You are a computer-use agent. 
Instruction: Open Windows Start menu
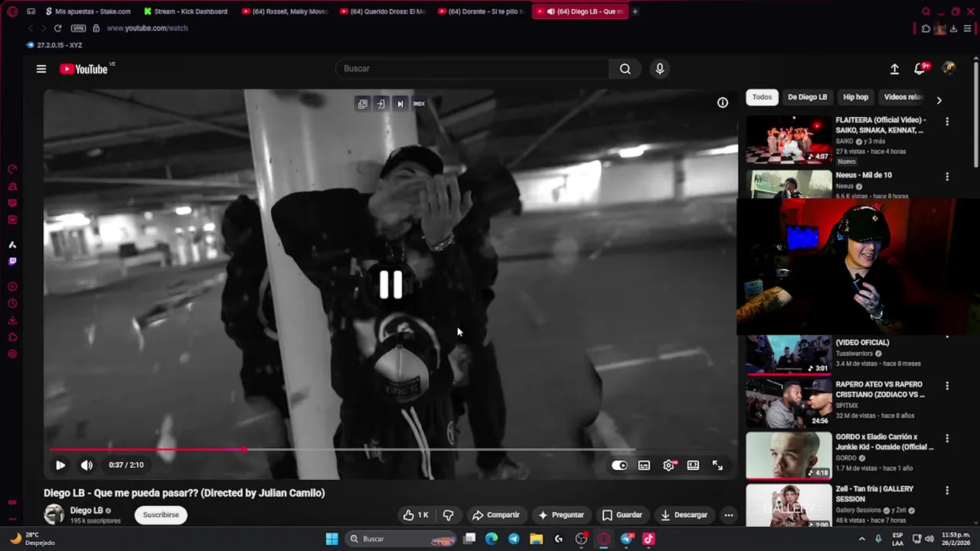point(332,539)
